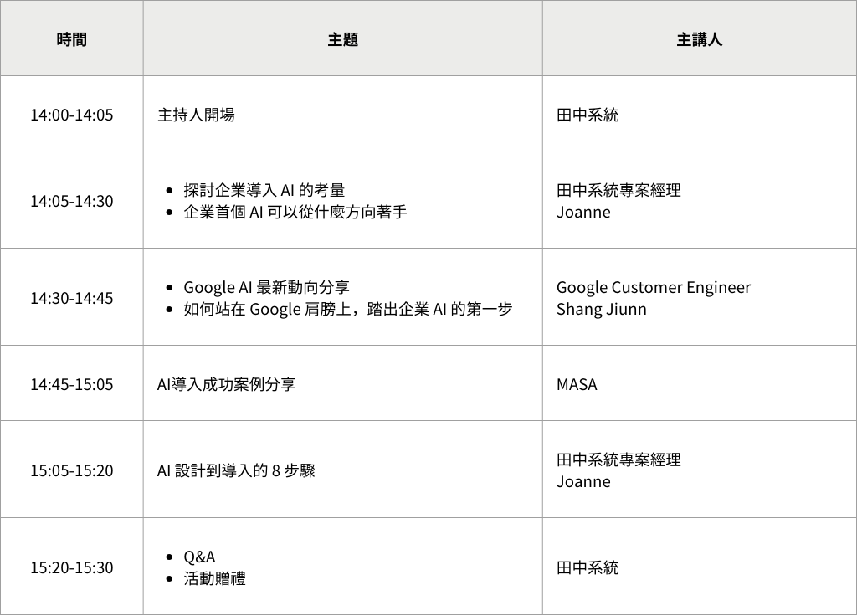
Task: Click the "如何站在 Google 肩膀上" bullet text
Action: 347,309
